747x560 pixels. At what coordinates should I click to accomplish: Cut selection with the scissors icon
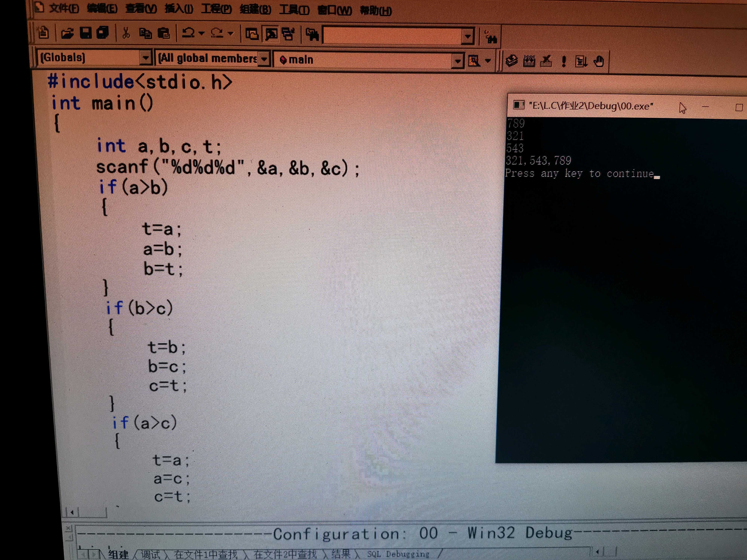pyautogui.click(x=126, y=33)
